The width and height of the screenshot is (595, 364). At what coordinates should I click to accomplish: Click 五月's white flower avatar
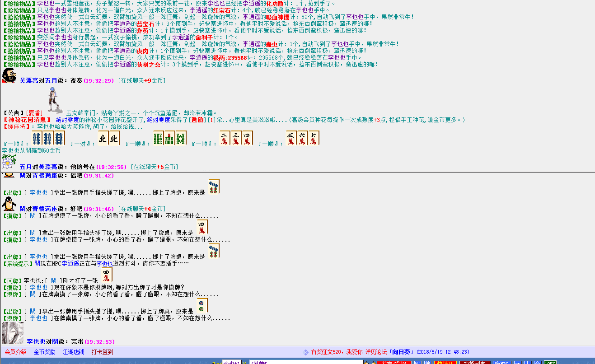coord(9,162)
